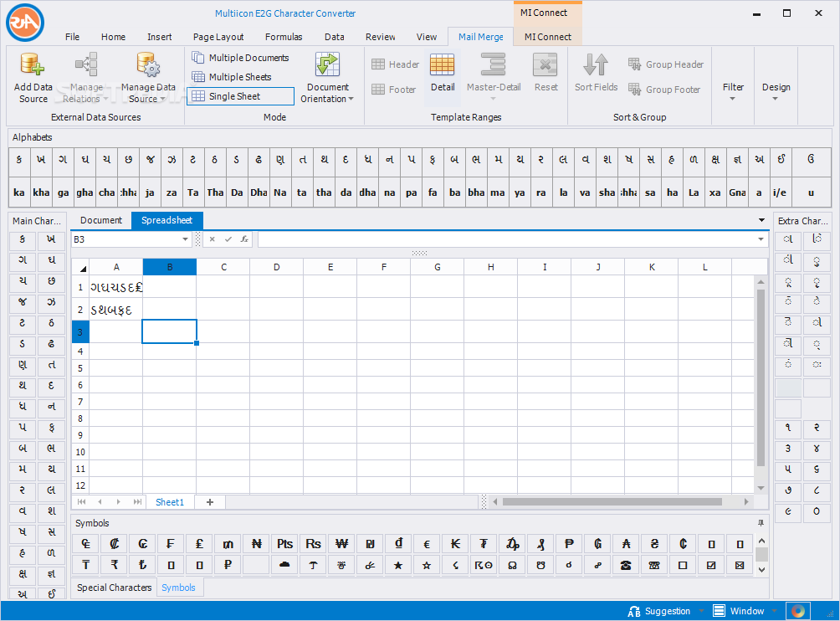
Task: Select Multiple Sheets mode
Action: [x=232, y=77]
